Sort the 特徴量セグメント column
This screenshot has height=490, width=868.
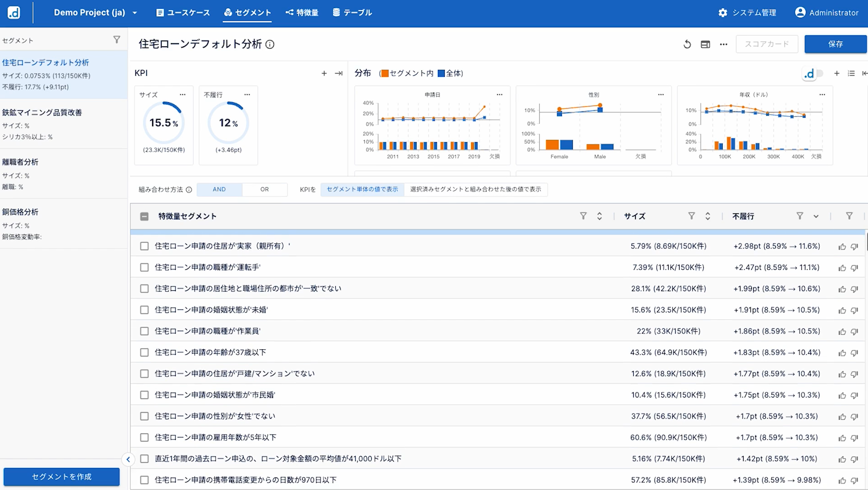(599, 216)
